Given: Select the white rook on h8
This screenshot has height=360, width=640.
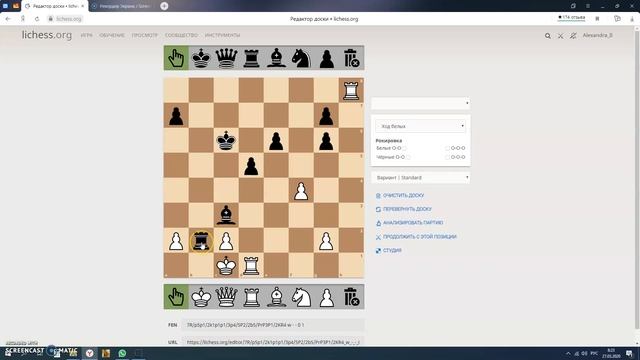Looking at the screenshot, I should (x=351, y=91).
